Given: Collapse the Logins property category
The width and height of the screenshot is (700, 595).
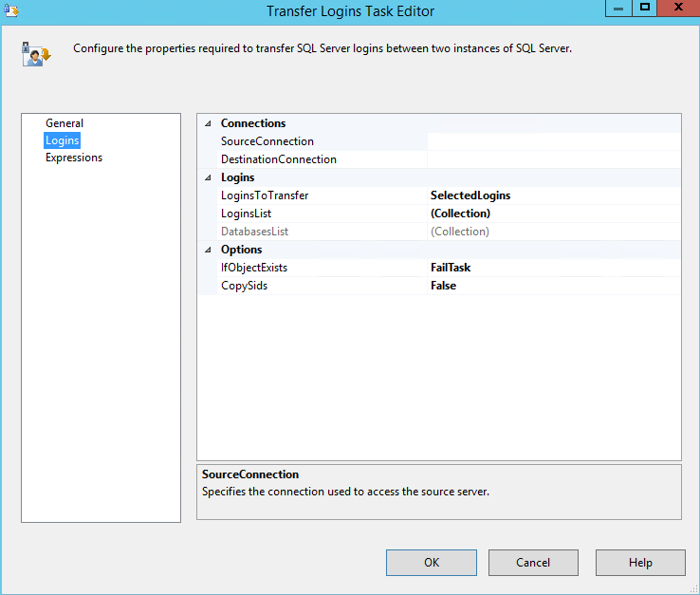Looking at the screenshot, I should click(x=208, y=177).
